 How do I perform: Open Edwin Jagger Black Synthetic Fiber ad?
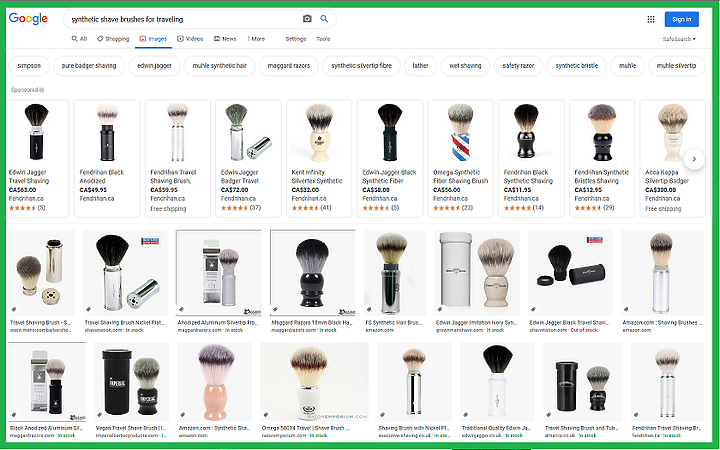[390, 158]
